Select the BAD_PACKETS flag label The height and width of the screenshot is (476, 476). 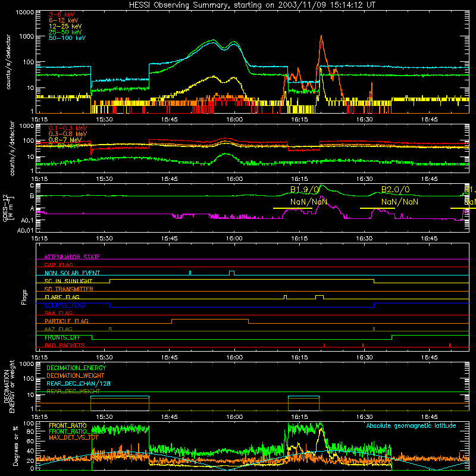click(65, 345)
